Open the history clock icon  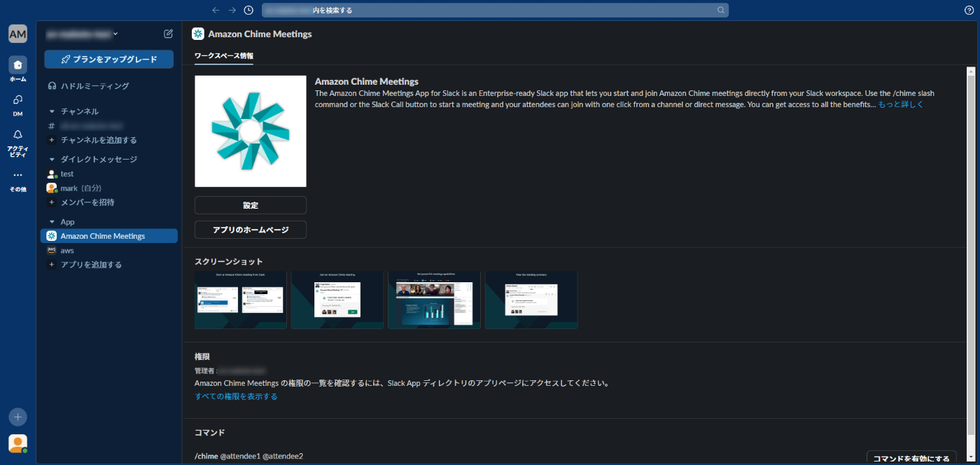[x=248, y=10]
